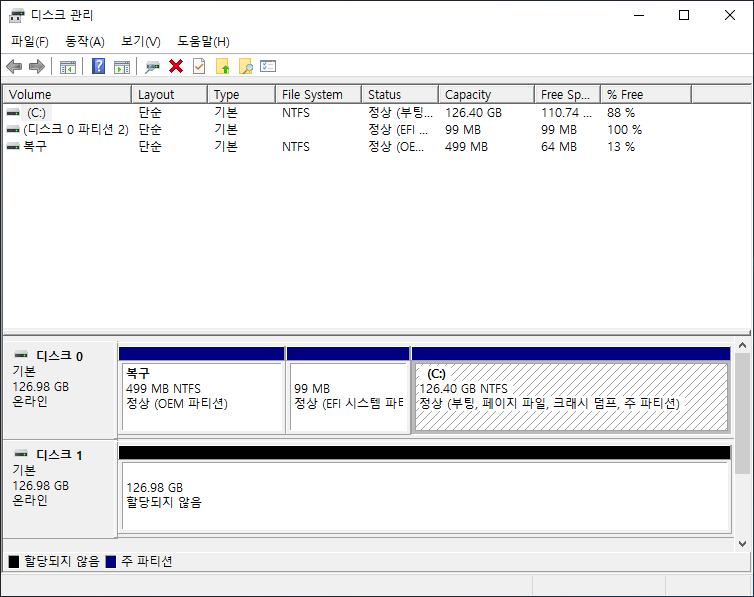The image size is (754, 597).
Task: Open the 도움말(H) menu
Action: click(203, 41)
